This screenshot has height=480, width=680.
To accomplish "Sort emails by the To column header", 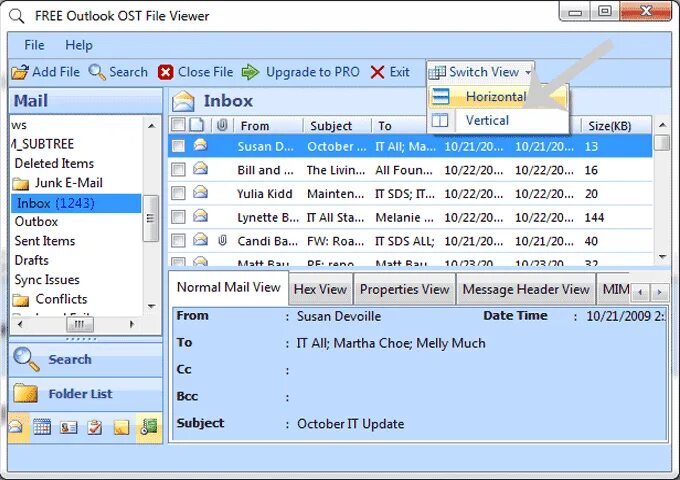I will coord(399,126).
